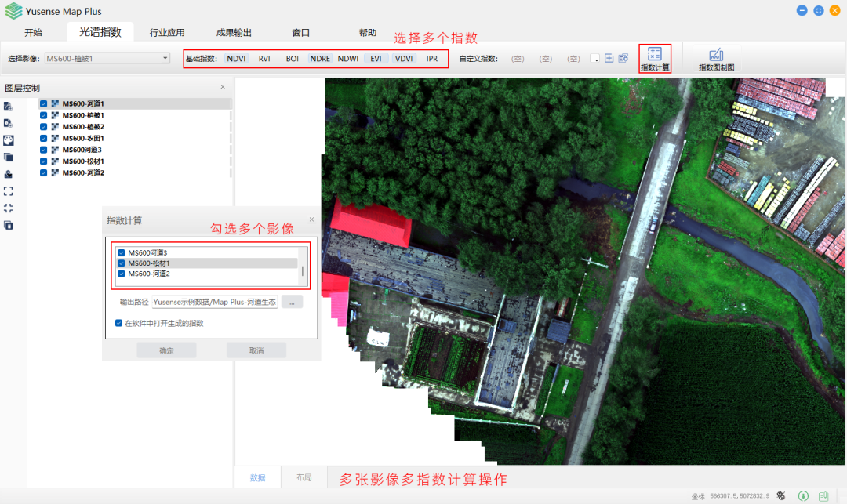The width and height of the screenshot is (847, 504).
Task: Expand the custom index small dropdown arrow
Action: pos(595,59)
